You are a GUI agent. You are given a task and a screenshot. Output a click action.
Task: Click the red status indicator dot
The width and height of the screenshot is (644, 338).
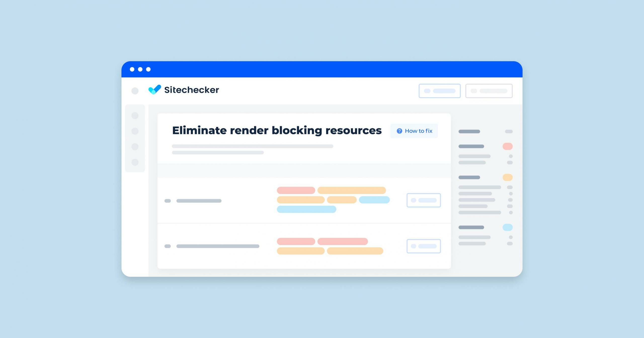click(508, 147)
